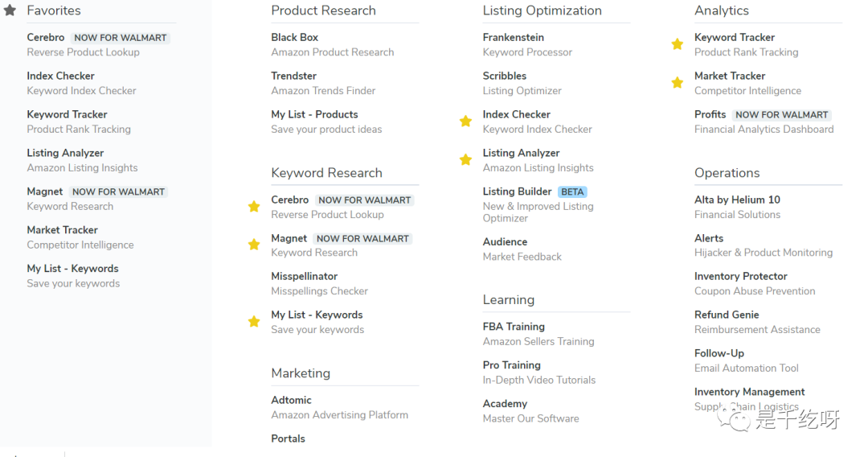Image resolution: width=868 pixels, height=457 pixels.
Task: Click the star beside Listing Analyzer in Listing Optimization
Action: (x=465, y=160)
